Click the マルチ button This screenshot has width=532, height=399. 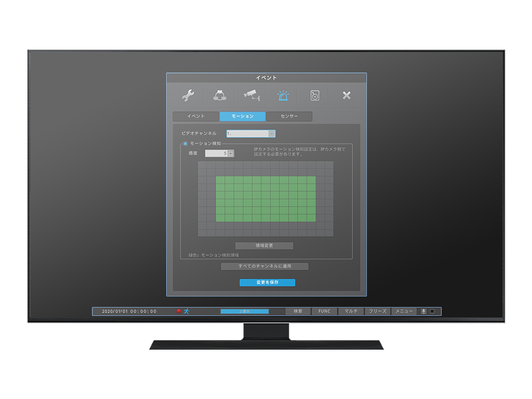[351, 311]
